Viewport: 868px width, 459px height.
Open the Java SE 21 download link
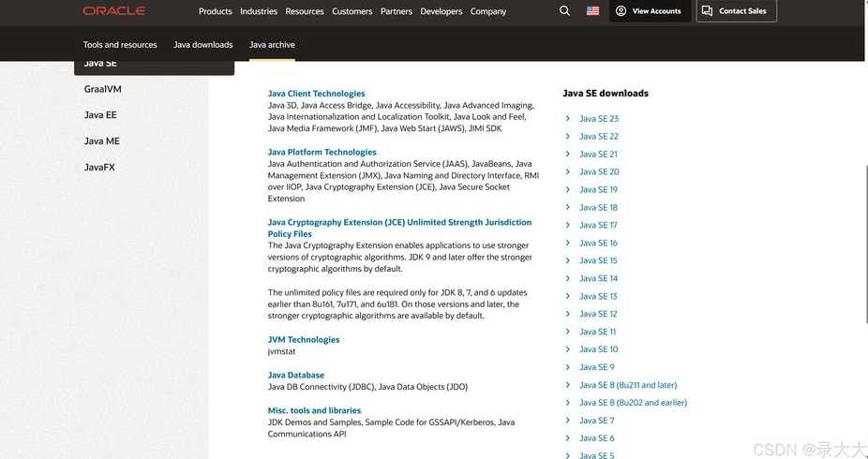pyautogui.click(x=598, y=154)
